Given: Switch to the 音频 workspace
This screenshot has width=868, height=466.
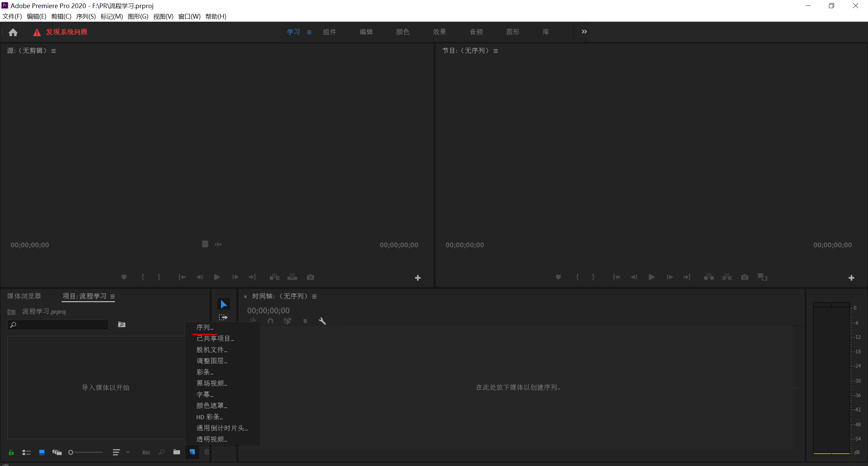Looking at the screenshot, I should (476, 32).
